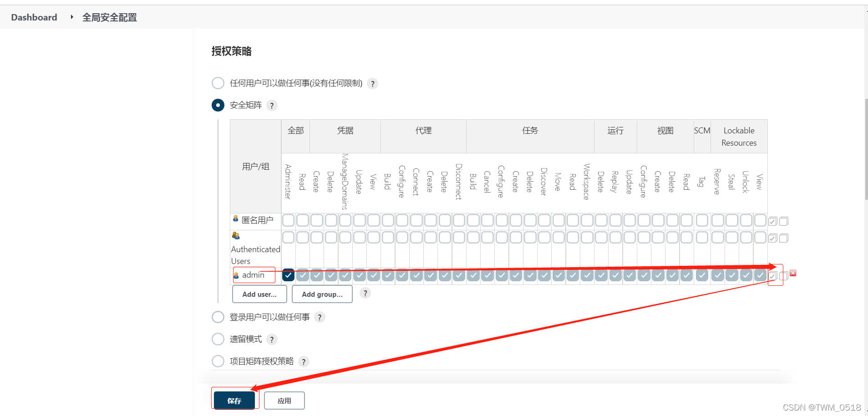868x416 pixels.
Task: Click the unselect-all icon for the 匿名用户 row
Action: tap(784, 221)
